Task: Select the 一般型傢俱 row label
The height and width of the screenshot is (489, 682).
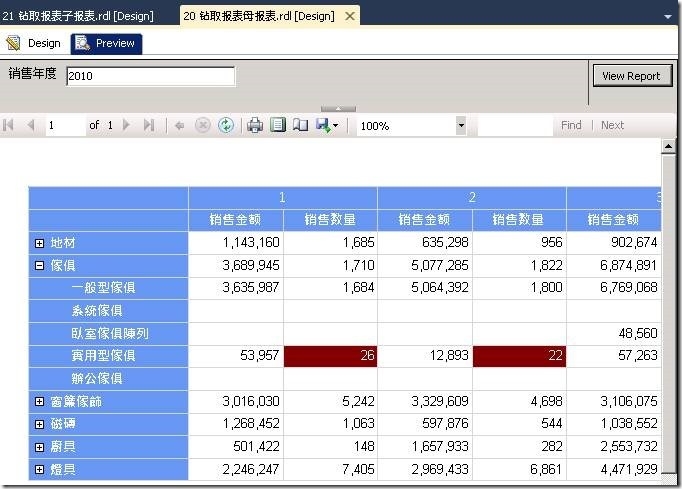Action: tap(104, 288)
